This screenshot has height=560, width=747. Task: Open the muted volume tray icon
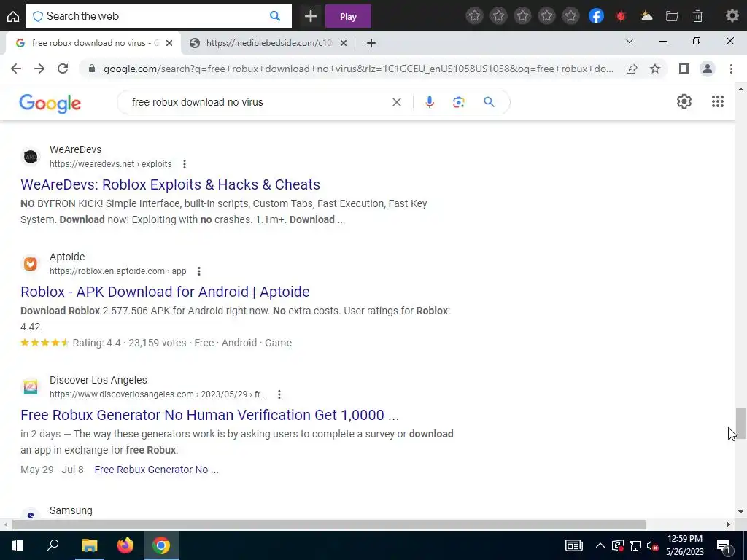[x=652, y=545]
